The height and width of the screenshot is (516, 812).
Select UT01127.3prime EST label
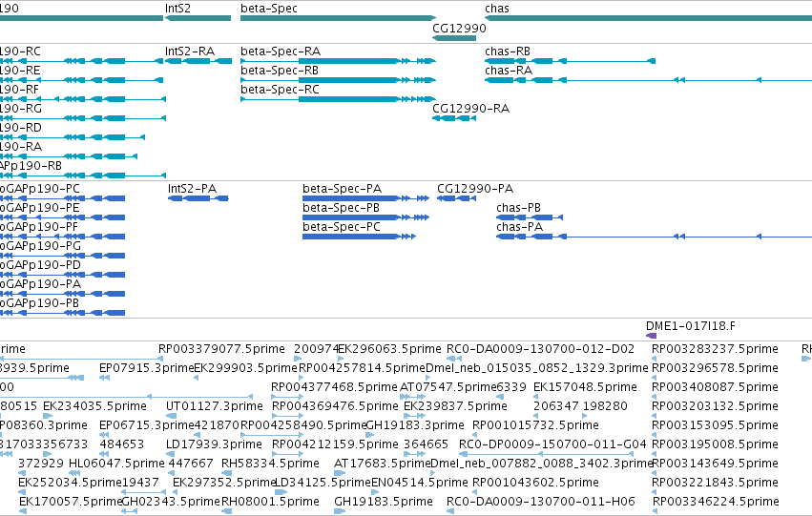215,406
